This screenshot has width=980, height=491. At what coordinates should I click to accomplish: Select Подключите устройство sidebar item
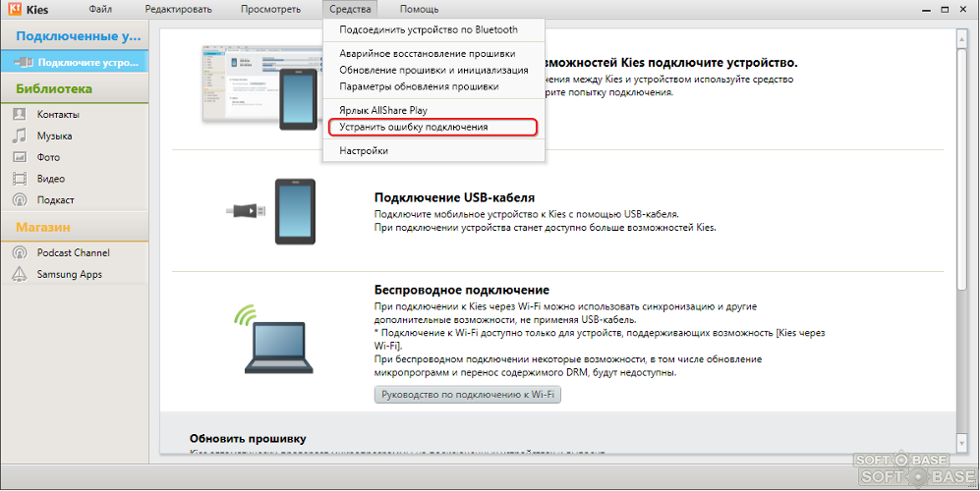(x=75, y=63)
